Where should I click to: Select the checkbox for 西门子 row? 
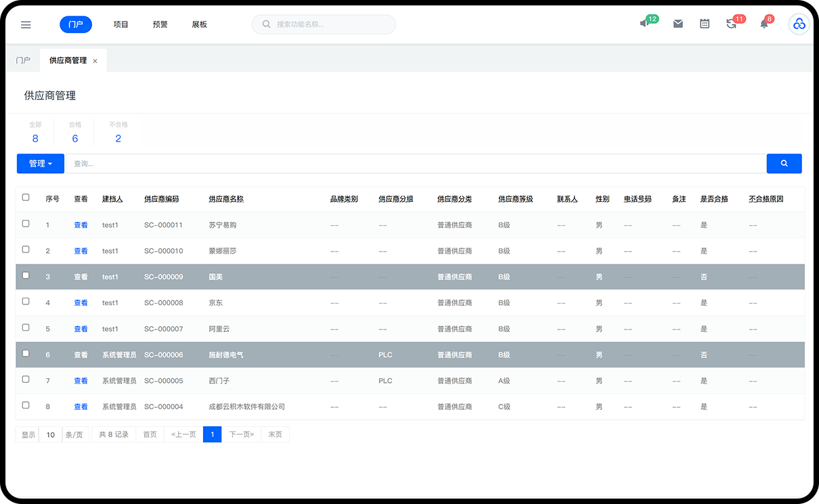click(26, 380)
